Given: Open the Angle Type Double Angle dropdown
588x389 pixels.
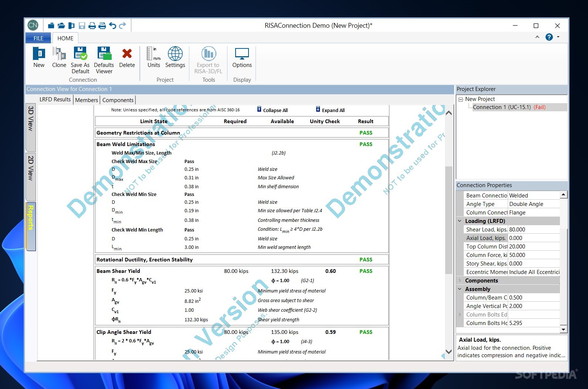Looking at the screenshot, I should click(534, 204).
